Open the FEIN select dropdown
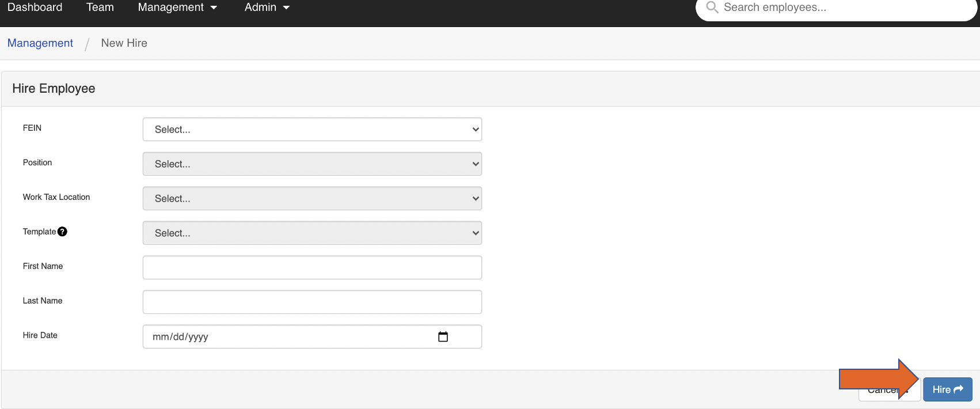Viewport: 980px width, 409px height. click(312, 130)
